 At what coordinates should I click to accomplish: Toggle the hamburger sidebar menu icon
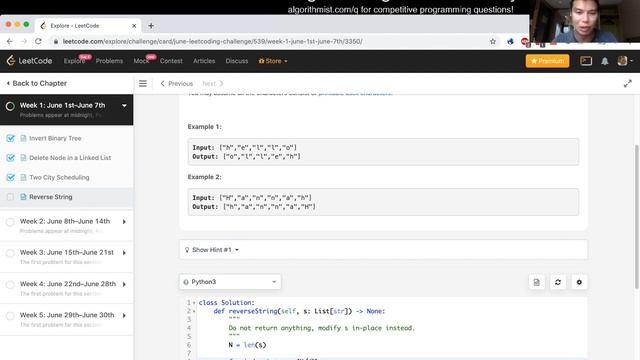pos(143,83)
